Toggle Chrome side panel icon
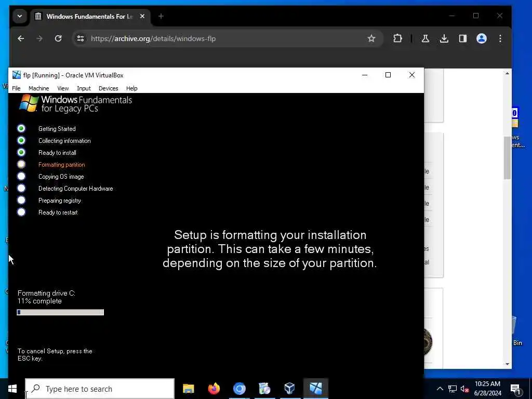 tap(463, 38)
